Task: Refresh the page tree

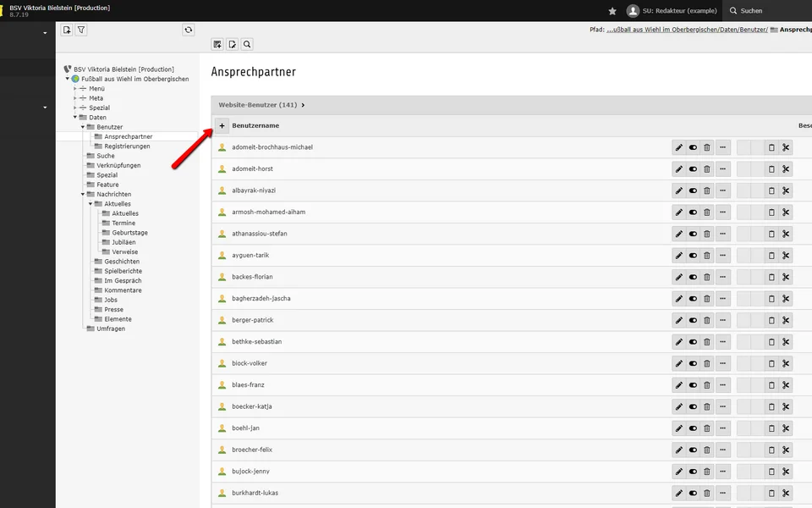Action: [x=188, y=30]
